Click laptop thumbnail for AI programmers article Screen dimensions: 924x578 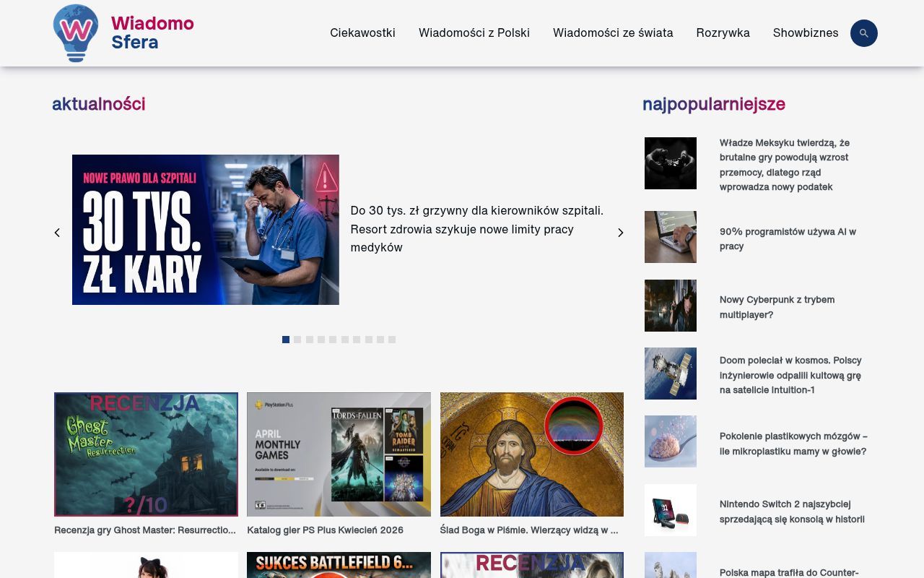[x=671, y=237]
